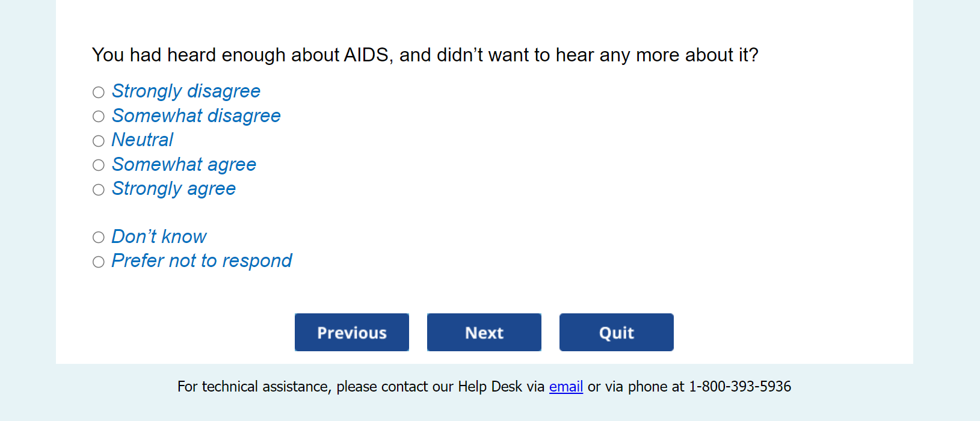The image size is (980, 421).
Task: Select the Strongly disagree radio button
Action: click(99, 92)
